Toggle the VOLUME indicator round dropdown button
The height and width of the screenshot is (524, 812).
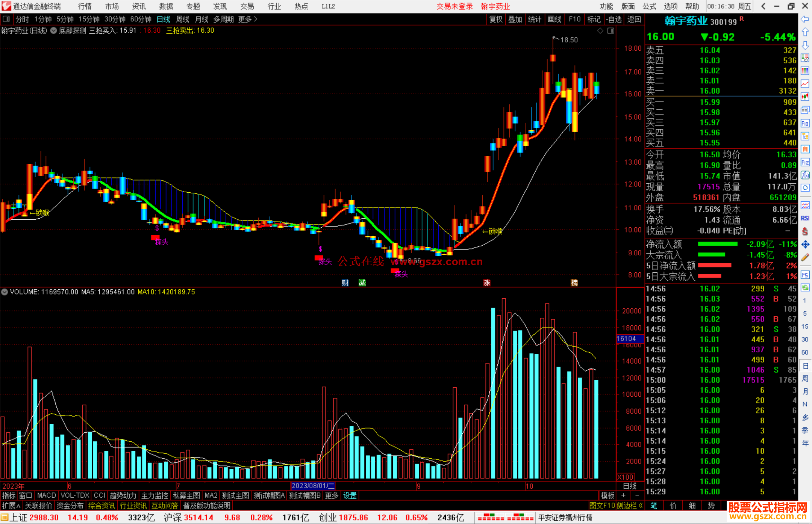pos(5,292)
